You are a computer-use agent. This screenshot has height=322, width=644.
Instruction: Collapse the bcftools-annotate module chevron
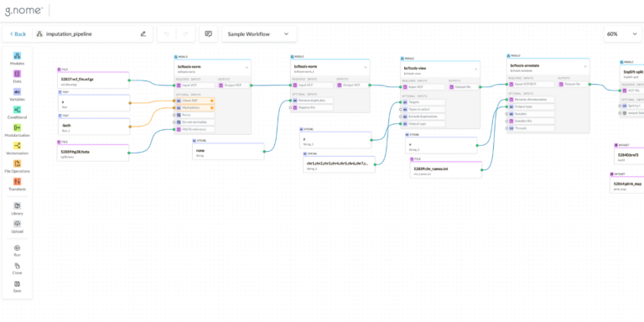click(x=585, y=66)
